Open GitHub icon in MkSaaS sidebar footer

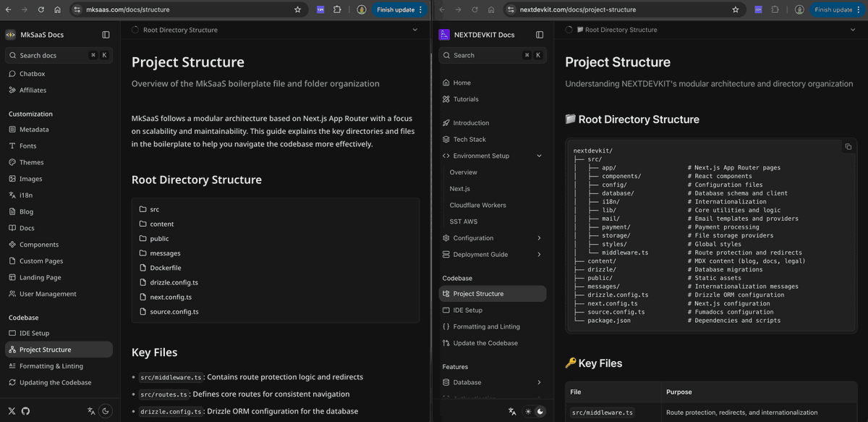(26, 410)
